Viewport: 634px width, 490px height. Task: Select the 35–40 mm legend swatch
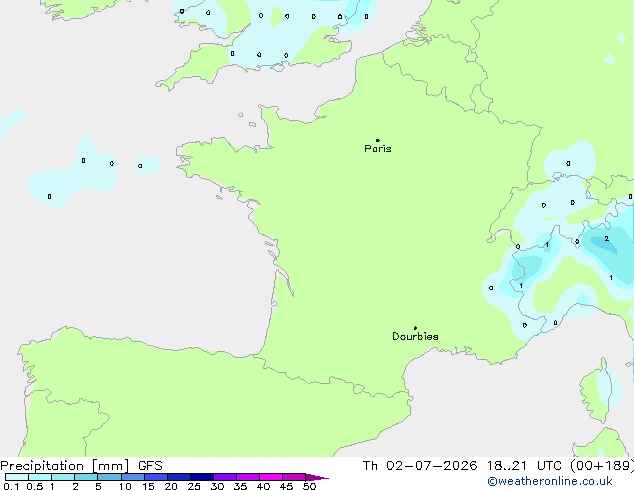248,477
